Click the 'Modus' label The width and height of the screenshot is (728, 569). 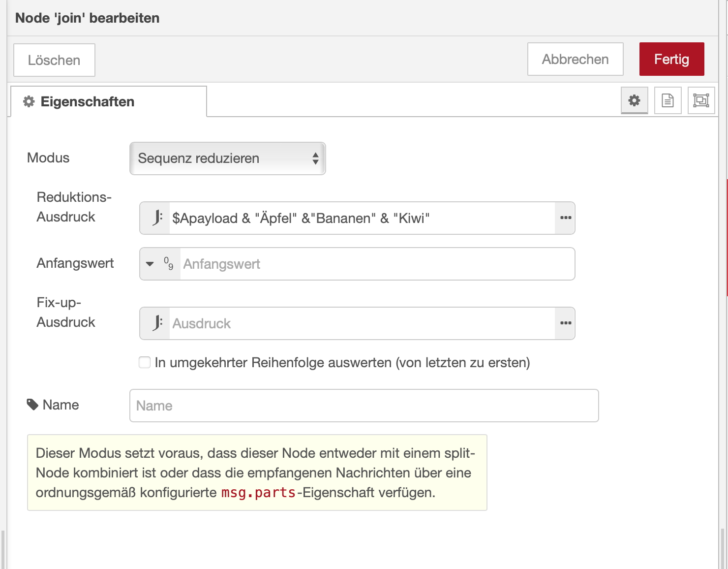pos(48,158)
